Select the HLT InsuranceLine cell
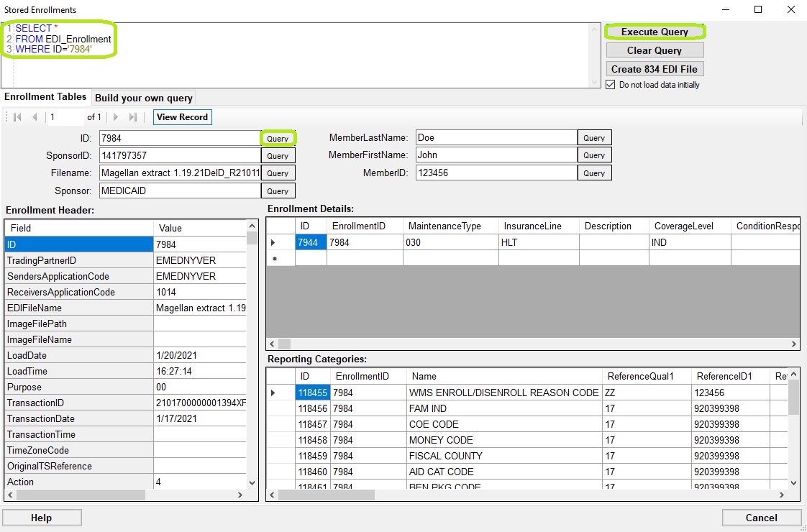807x532 pixels. click(539, 242)
